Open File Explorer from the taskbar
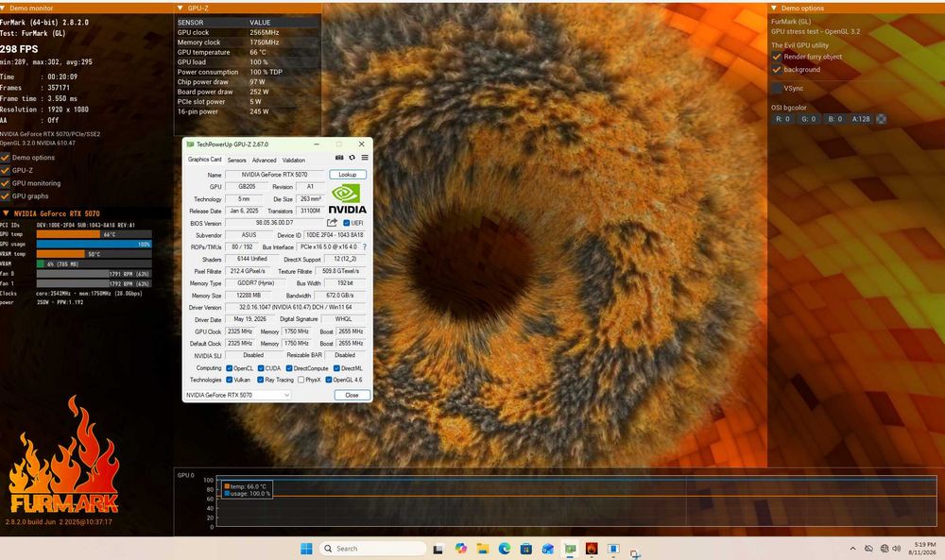The width and height of the screenshot is (945, 560). 483,549
